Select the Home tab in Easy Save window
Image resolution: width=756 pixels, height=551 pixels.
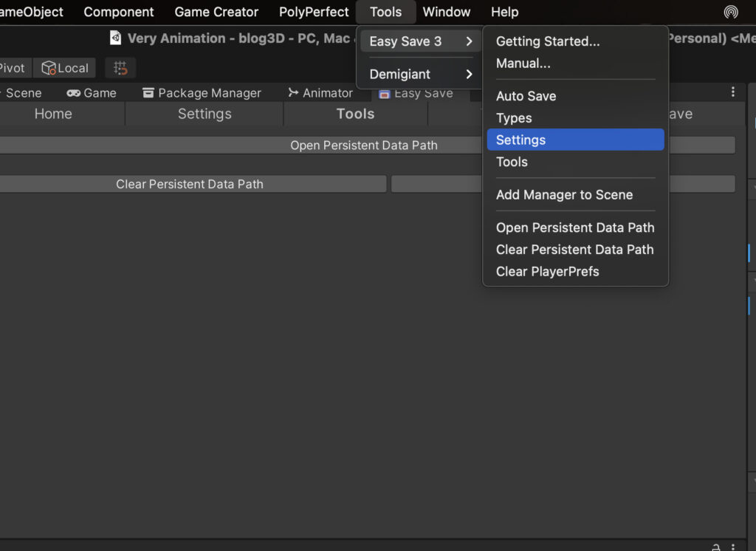pyautogui.click(x=53, y=114)
